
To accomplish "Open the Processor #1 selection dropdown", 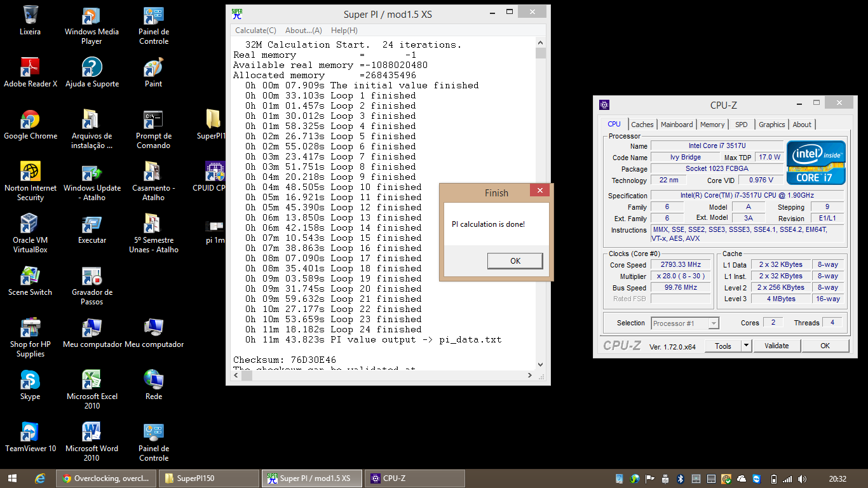I will click(685, 323).
